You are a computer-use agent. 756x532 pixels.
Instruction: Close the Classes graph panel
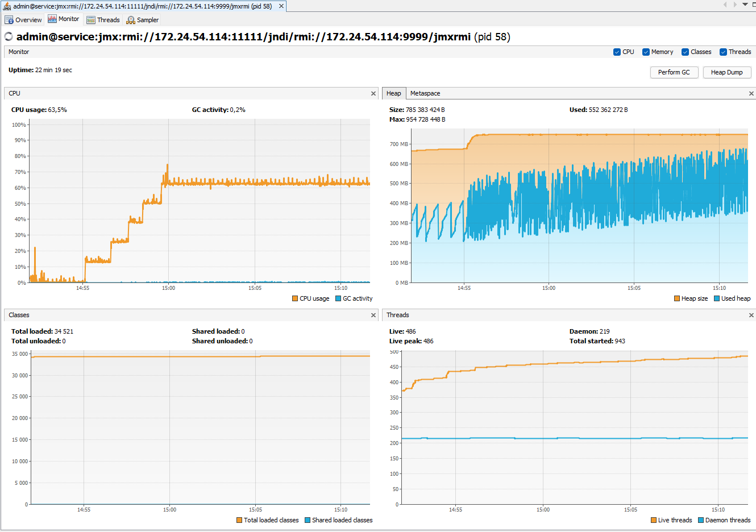(x=373, y=315)
